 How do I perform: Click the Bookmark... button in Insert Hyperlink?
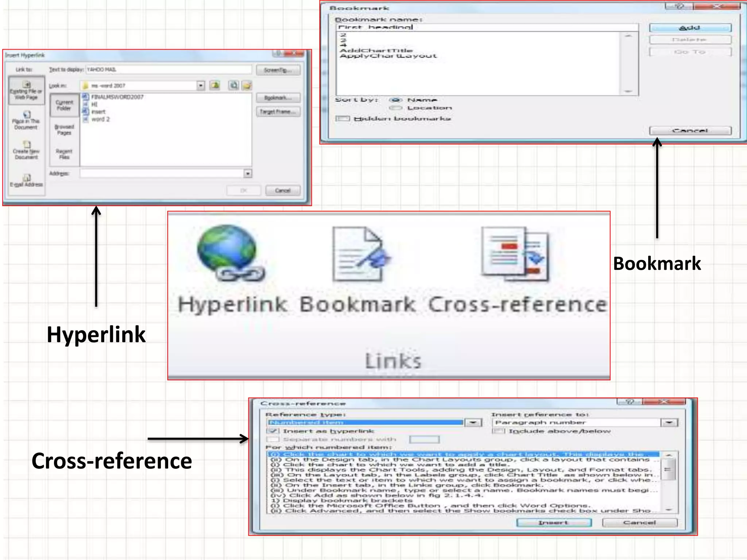[278, 98]
